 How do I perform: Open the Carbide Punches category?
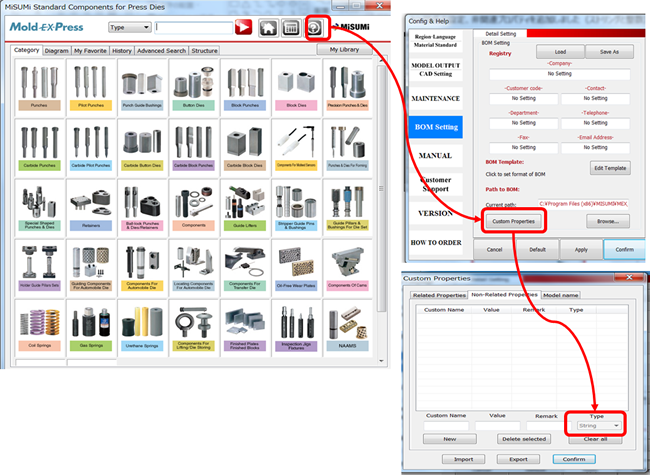[x=39, y=148]
